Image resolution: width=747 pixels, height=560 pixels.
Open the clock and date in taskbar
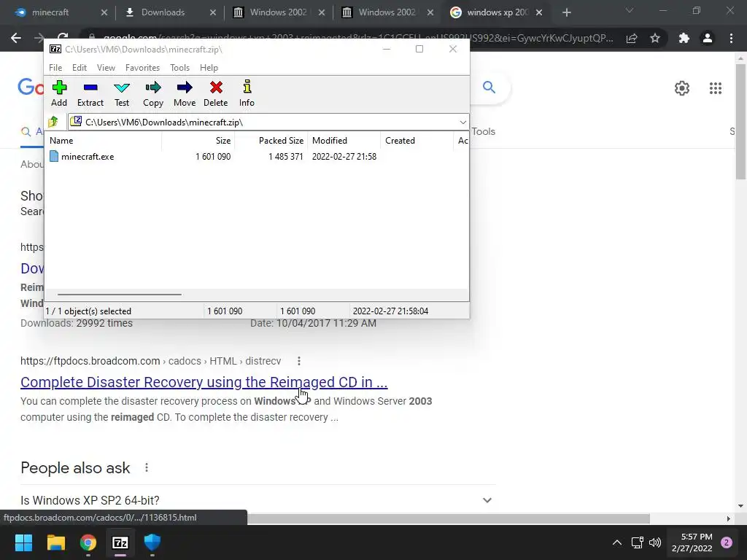692,542
